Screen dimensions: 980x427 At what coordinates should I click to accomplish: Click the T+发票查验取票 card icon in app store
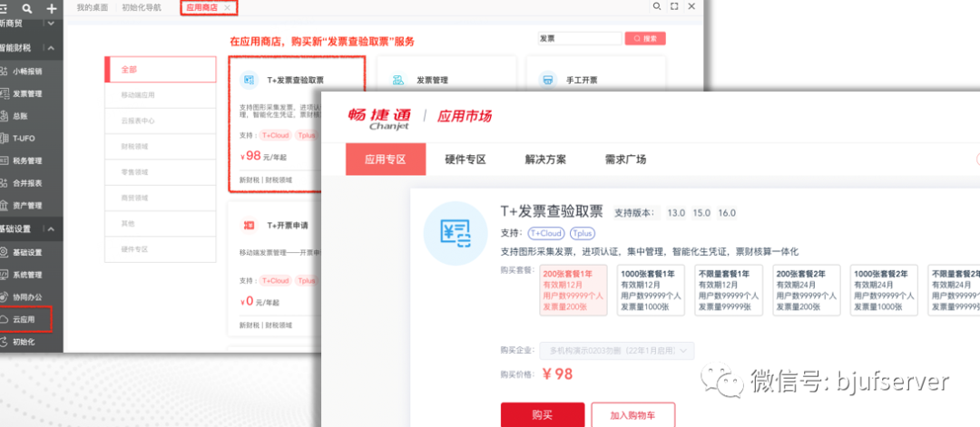point(250,80)
